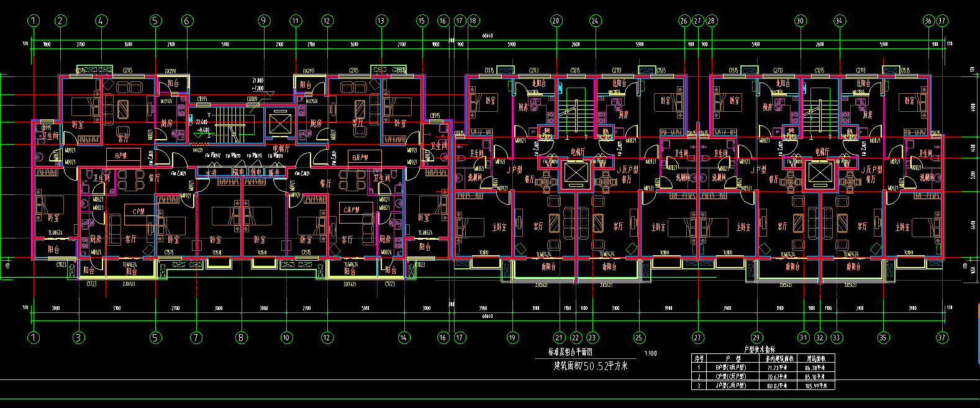The height and width of the screenshot is (408, 980).
Task: Select bottom axis bubble number 29
Action: point(756,338)
